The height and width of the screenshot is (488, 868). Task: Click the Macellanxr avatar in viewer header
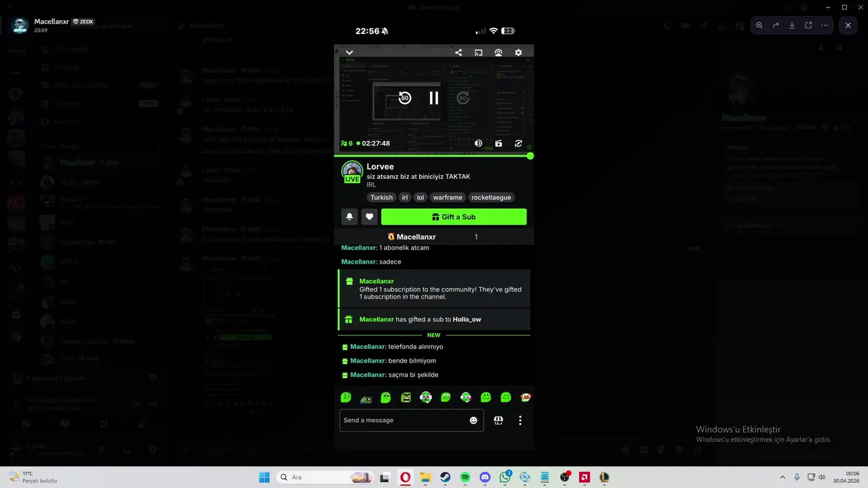[20, 26]
